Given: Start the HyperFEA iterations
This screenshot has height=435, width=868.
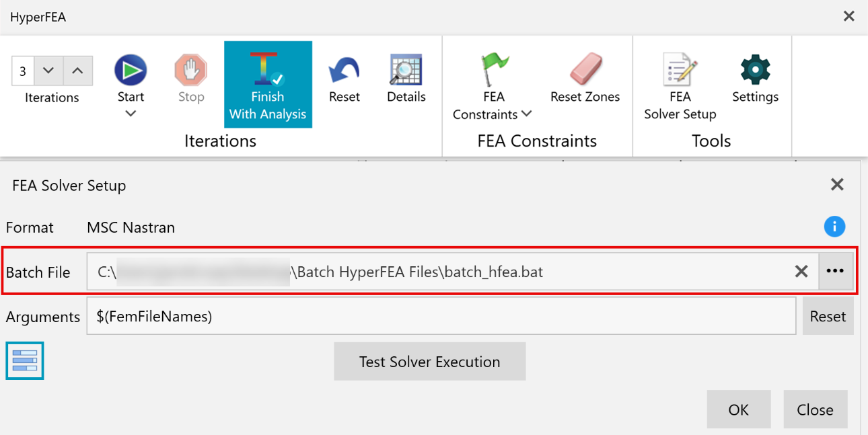Looking at the screenshot, I should pyautogui.click(x=131, y=70).
